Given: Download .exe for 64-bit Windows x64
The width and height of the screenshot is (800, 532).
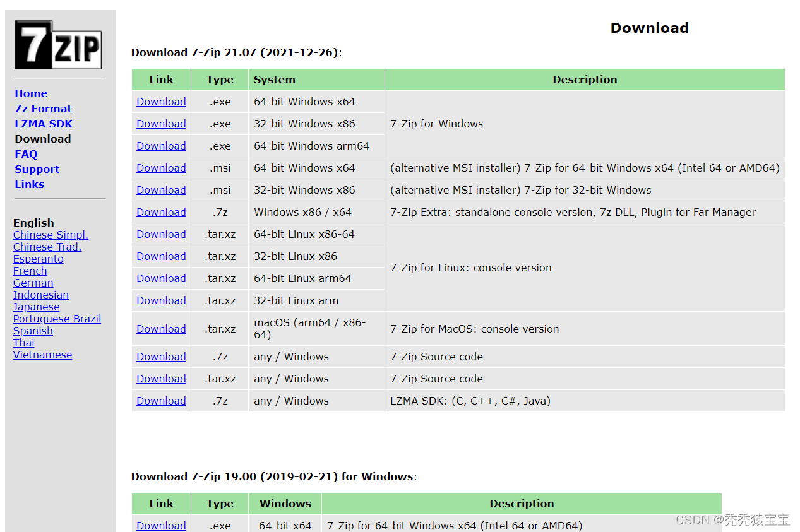Looking at the screenshot, I should coord(161,102).
